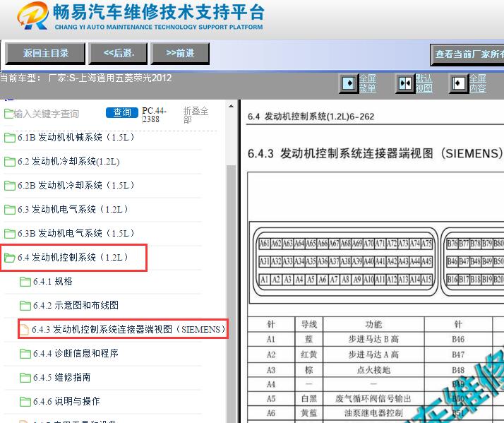
Task: Open 6.4.6 说明与操作 section
Action: (x=66, y=401)
